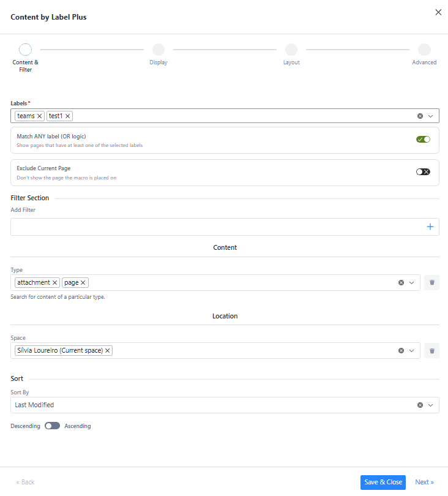Open the Sort By dropdown
This screenshot has width=448, height=496.
430,405
